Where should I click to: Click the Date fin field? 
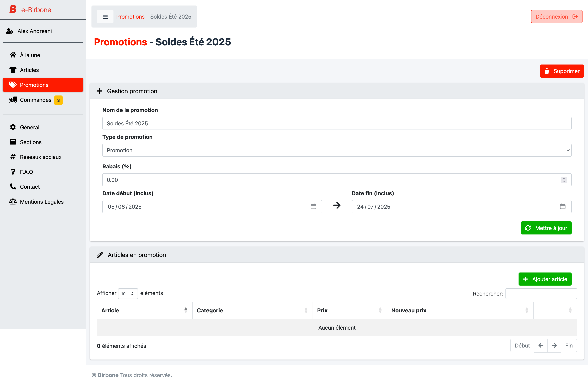(461, 207)
